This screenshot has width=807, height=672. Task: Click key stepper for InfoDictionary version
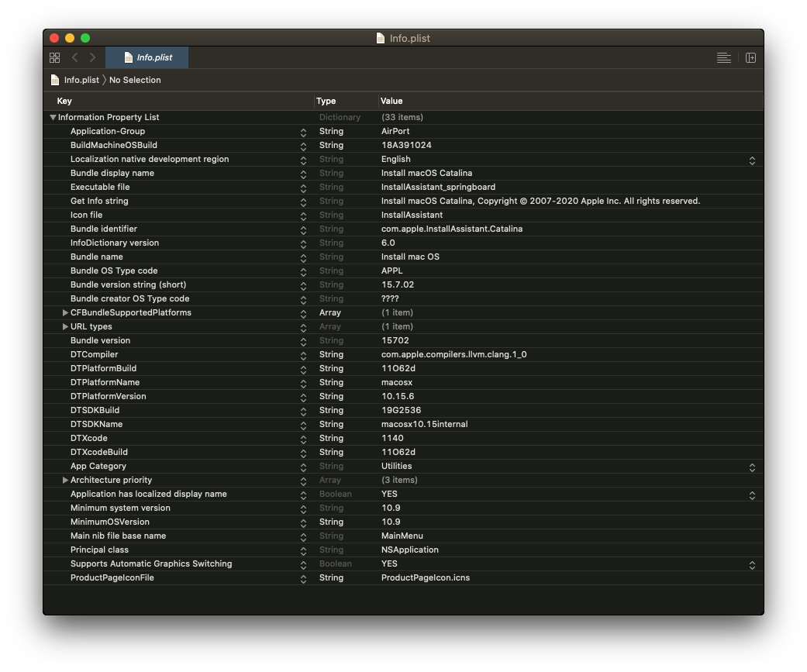point(303,244)
